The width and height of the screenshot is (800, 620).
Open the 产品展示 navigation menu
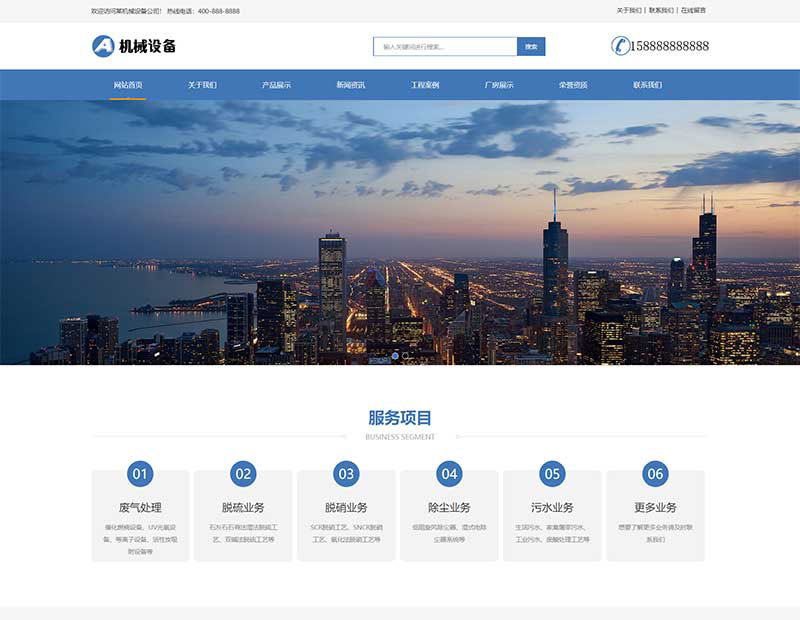(276, 85)
